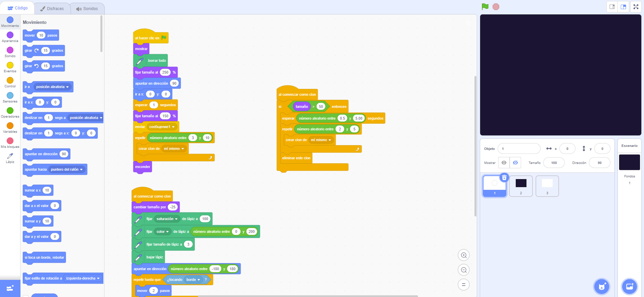Click the green flag to run project

(x=485, y=7)
